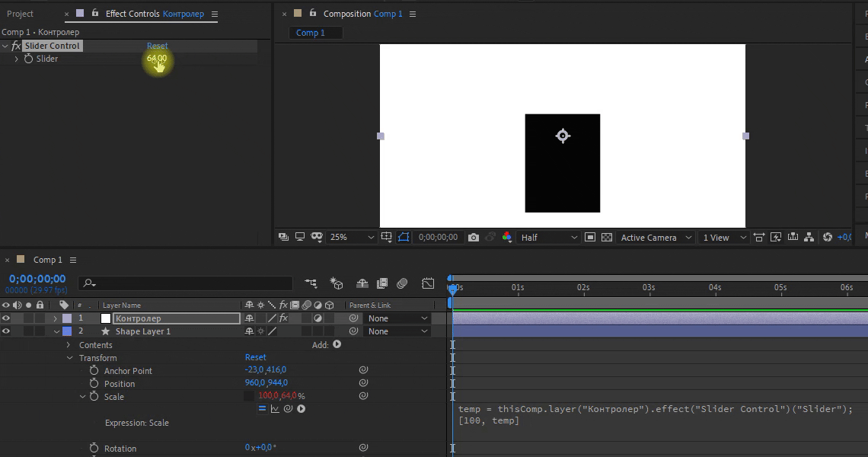Click the Rotation value 0x+0,0°
868x457 pixels.
tap(260, 448)
